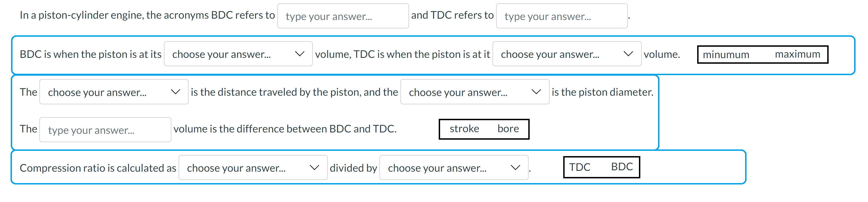Select the 'minumum' word bank option
The height and width of the screenshot is (202, 868).
tap(725, 54)
